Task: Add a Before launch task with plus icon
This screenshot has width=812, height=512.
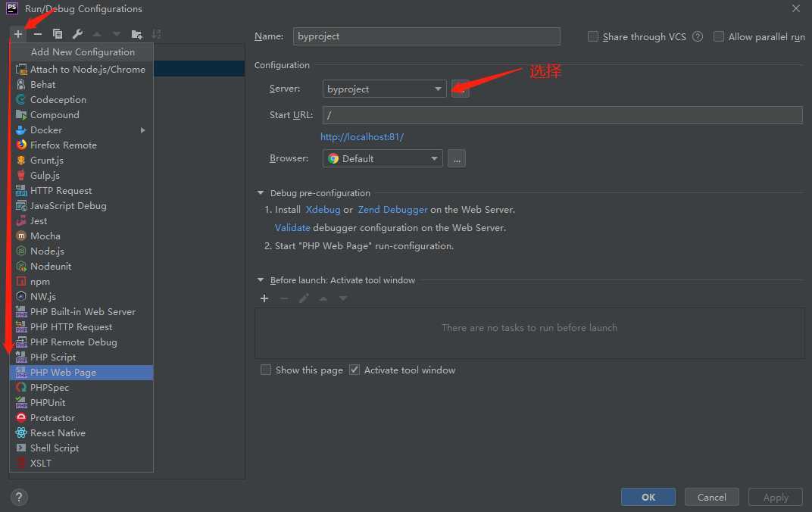Action: 264,298
